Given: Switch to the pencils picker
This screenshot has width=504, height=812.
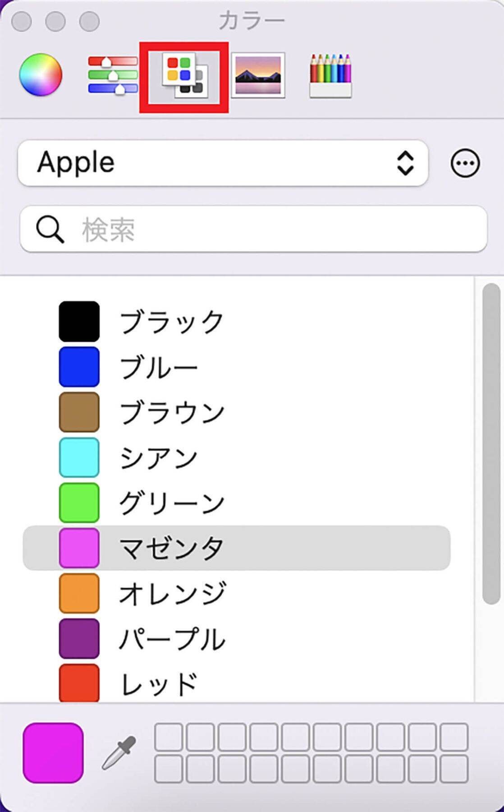Looking at the screenshot, I should tap(330, 76).
